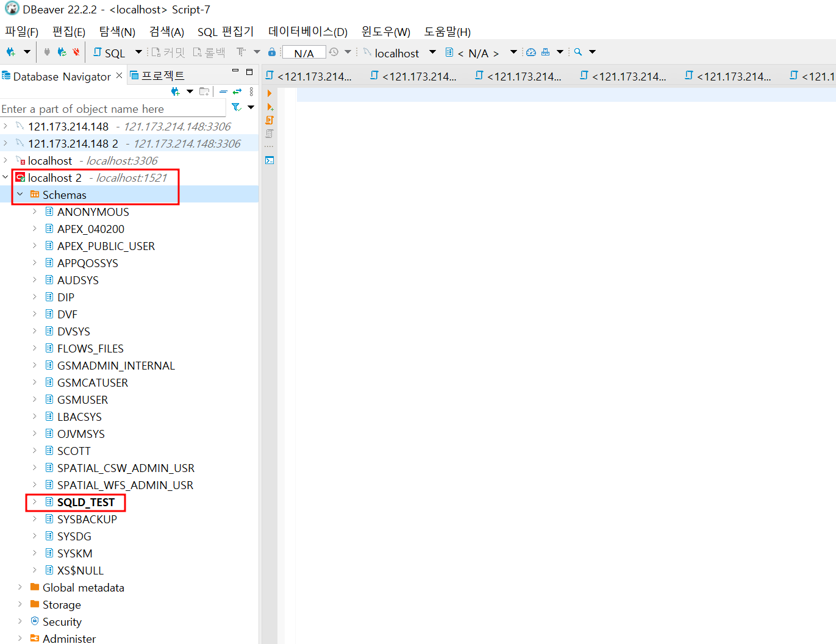Click the N/A transaction log field
The image size is (836, 644).
pos(304,53)
